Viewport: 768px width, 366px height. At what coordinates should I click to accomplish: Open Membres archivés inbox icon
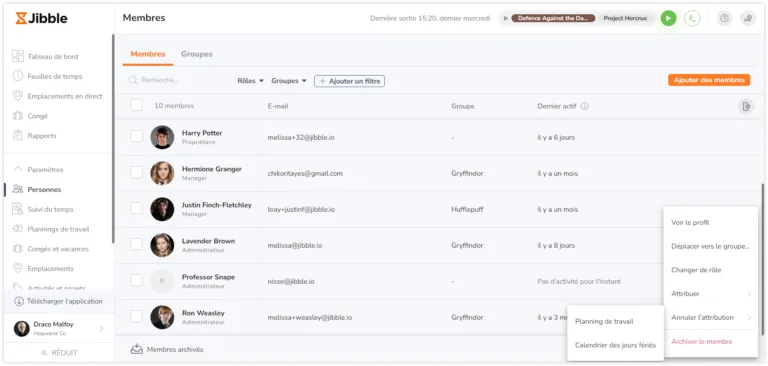[x=137, y=349]
